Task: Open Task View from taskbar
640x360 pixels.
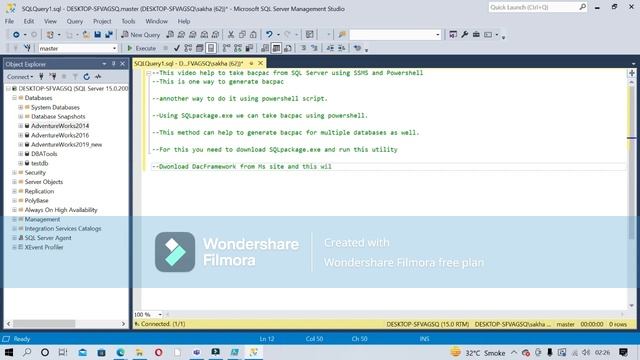Action: [x=62, y=352]
